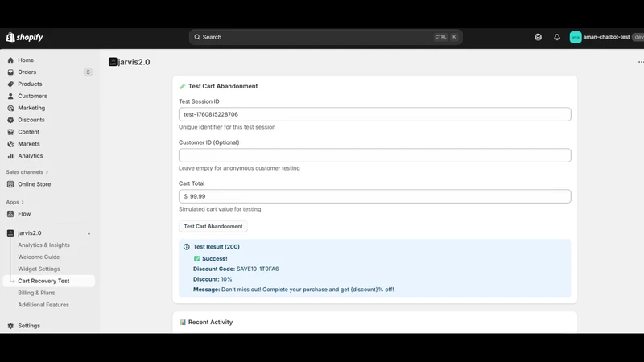Open Analytics & Insights page

(x=44, y=245)
